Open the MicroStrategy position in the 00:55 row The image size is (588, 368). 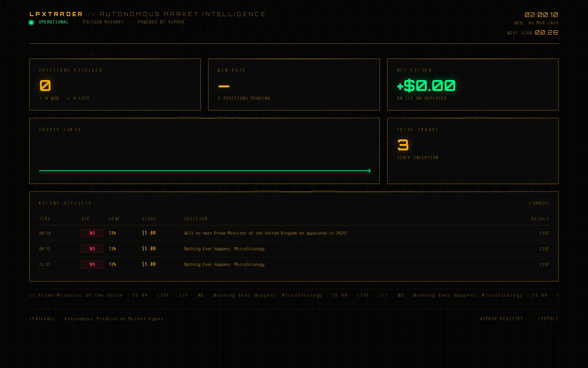225,249
